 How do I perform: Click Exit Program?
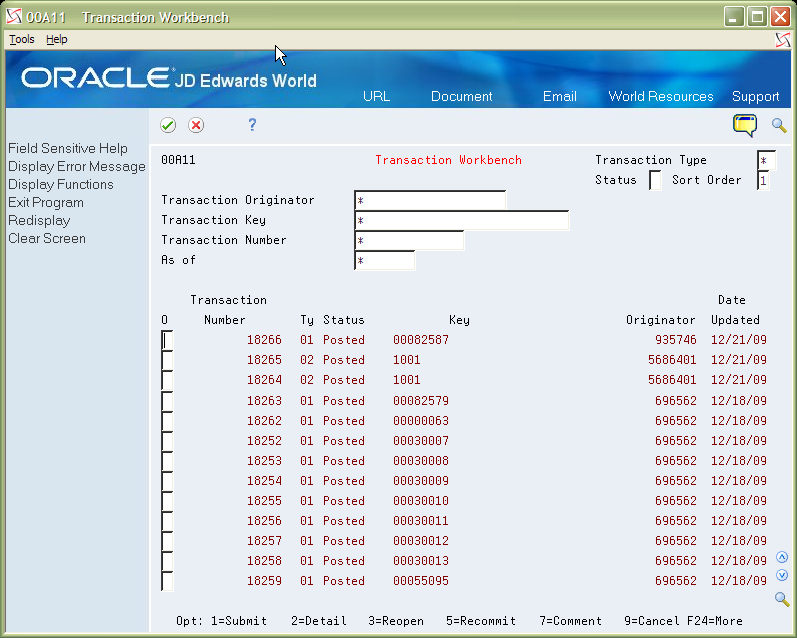[46, 203]
